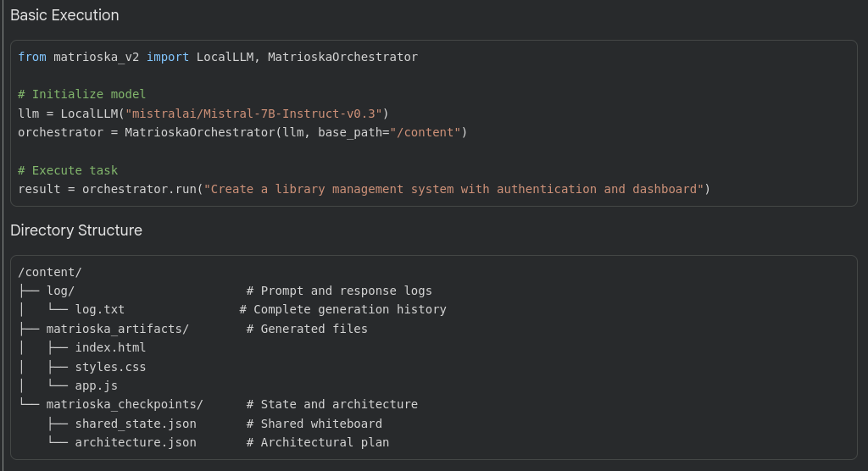The height and width of the screenshot is (471, 868).
Task: Click the matrioska_v2 import line
Action: pyautogui.click(x=218, y=57)
